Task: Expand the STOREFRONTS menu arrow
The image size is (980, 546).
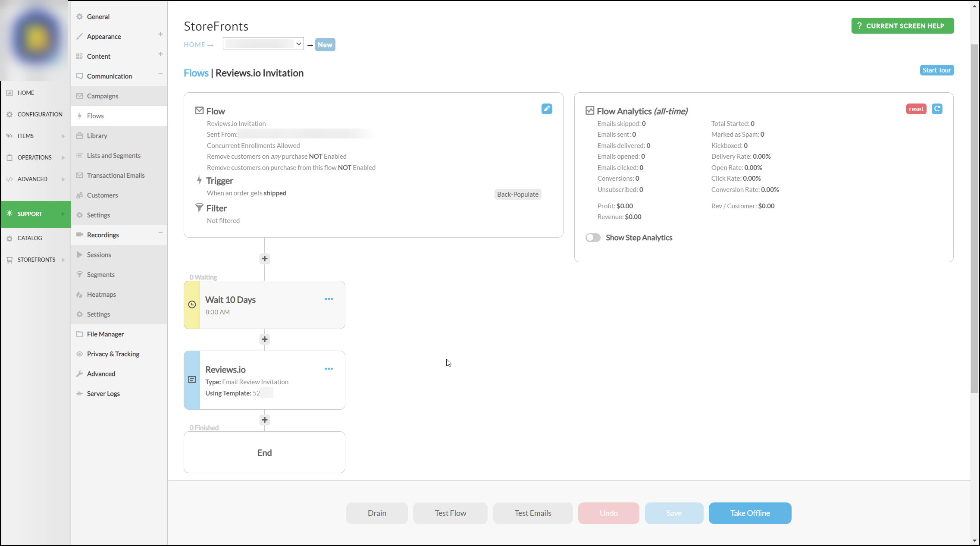Action: pyautogui.click(x=63, y=260)
